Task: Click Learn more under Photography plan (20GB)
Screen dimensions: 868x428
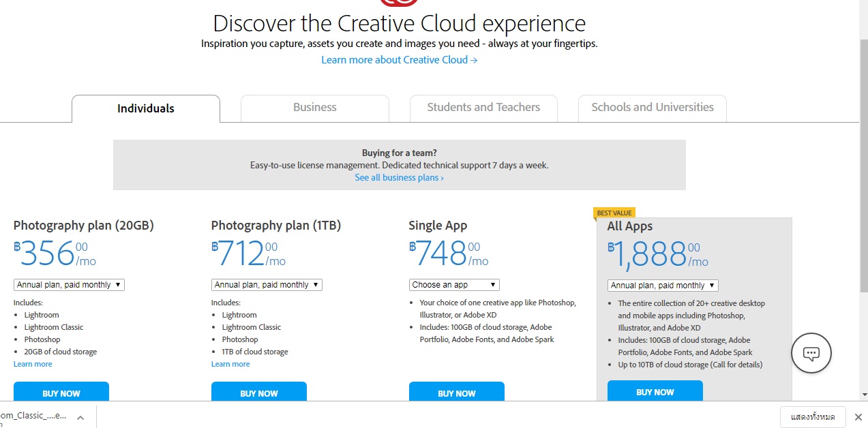Action: pyautogui.click(x=33, y=364)
